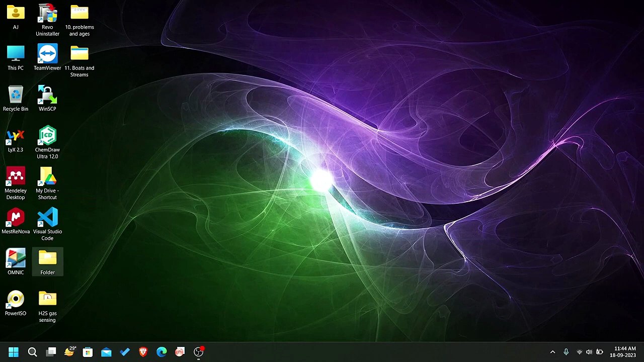The height and width of the screenshot is (362, 644).
Task: Launch Microsoft Store from the taskbar
Action: pos(88,352)
